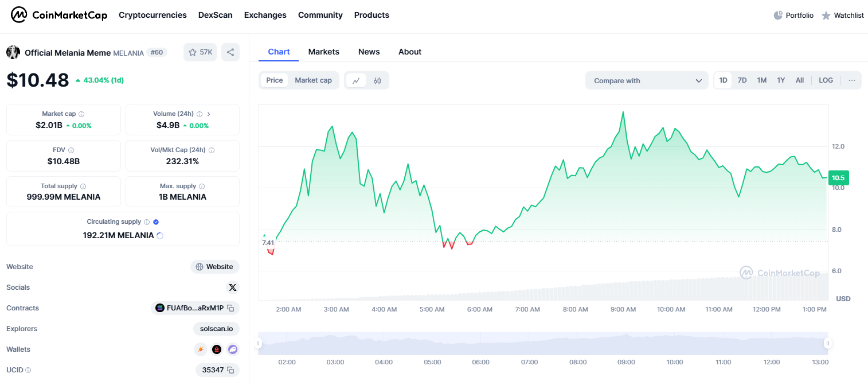Open the X social profile icon
This screenshot has width=868, height=385.
click(232, 287)
